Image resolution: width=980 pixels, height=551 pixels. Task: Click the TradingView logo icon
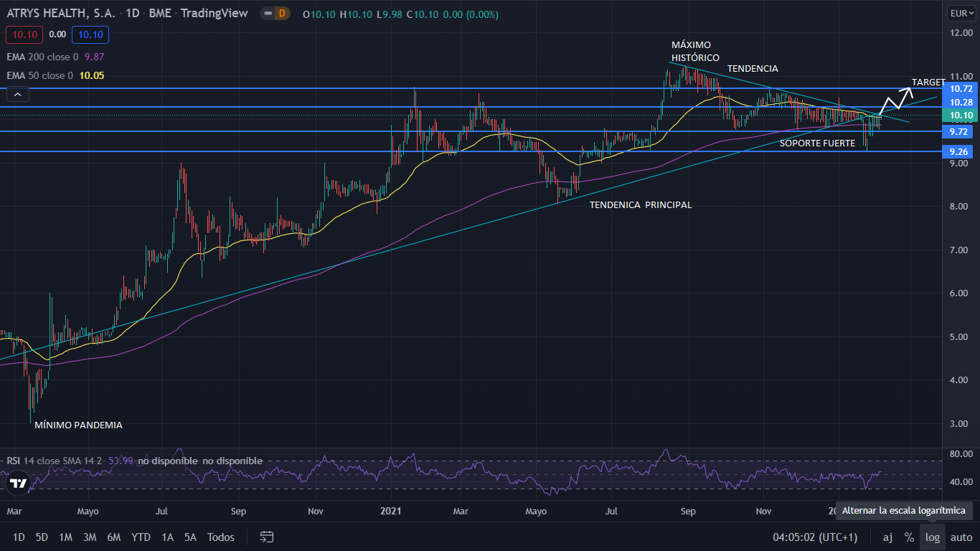(x=19, y=483)
